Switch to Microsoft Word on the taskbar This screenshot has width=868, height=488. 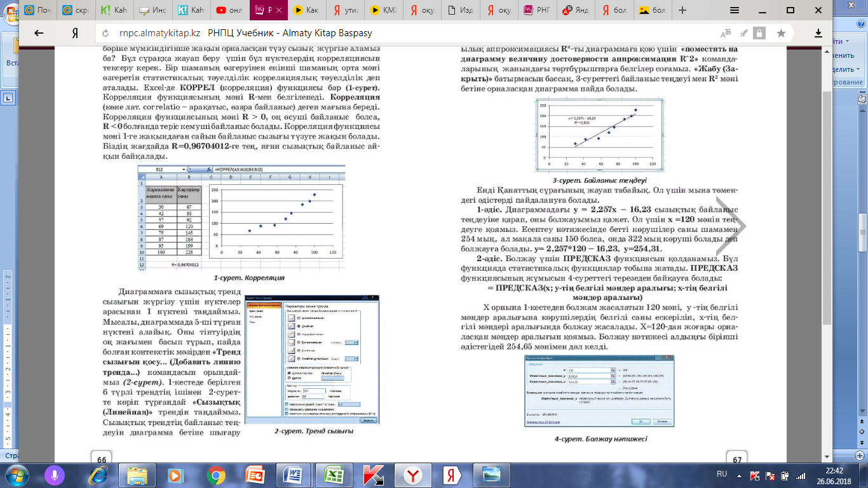tap(295, 475)
